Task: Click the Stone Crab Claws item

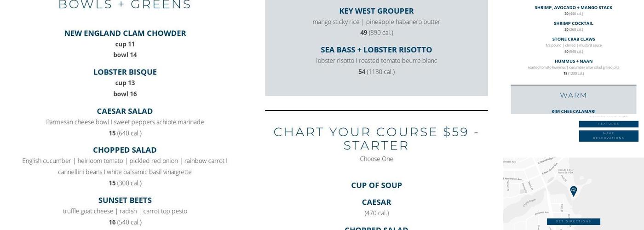Action: [573, 39]
